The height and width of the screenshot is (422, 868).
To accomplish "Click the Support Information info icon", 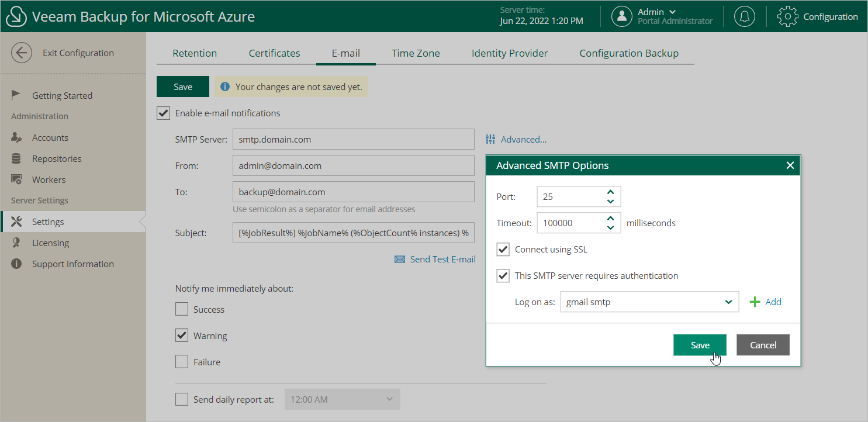I will point(16,264).
